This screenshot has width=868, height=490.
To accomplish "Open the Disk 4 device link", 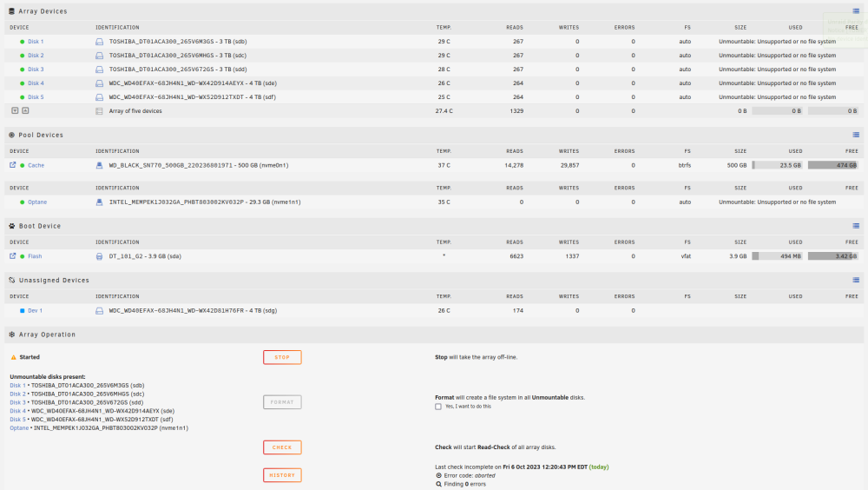I will (36, 83).
